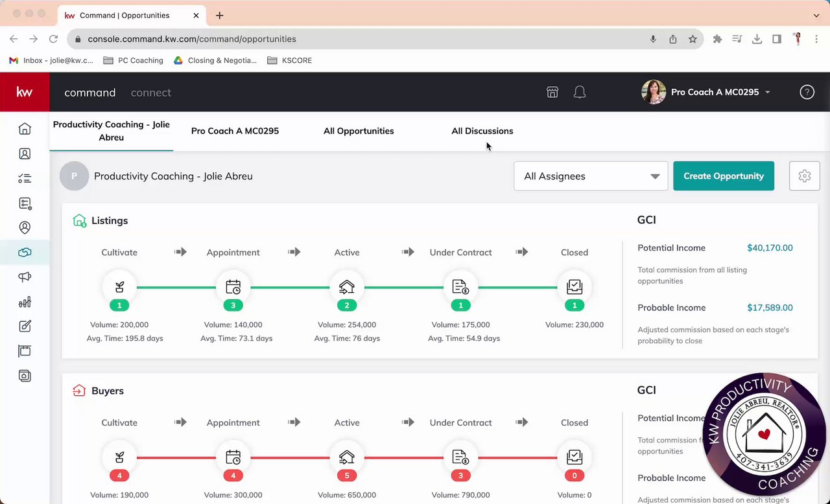
Task: Go back with browser back arrow
Action: [x=14, y=39]
